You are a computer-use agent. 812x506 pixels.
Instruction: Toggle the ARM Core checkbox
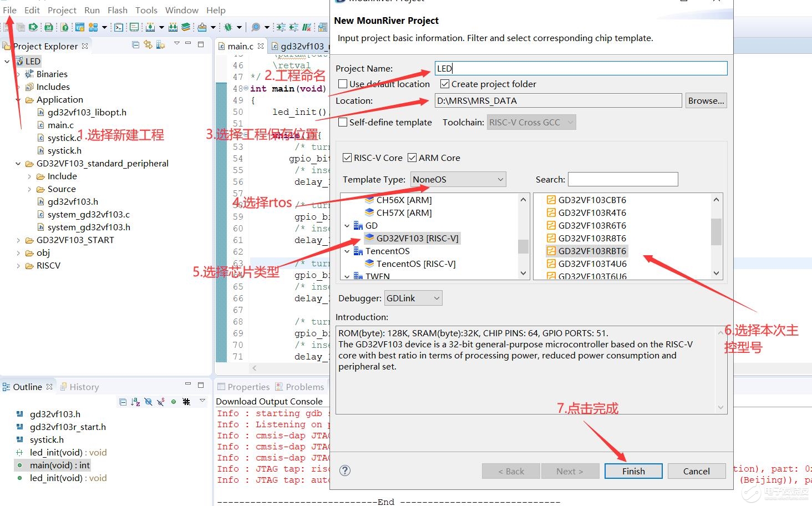coord(412,158)
